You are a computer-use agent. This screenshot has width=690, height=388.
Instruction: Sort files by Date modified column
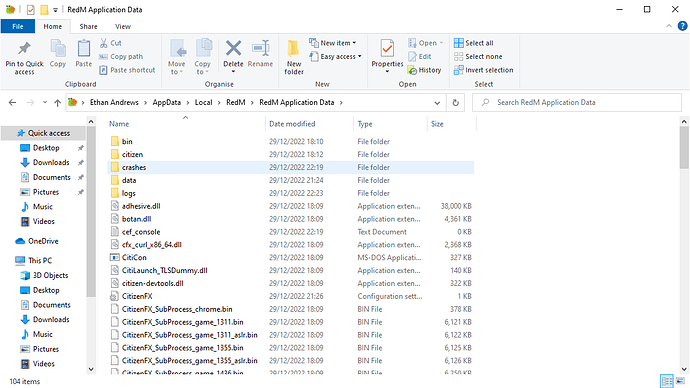(292, 124)
